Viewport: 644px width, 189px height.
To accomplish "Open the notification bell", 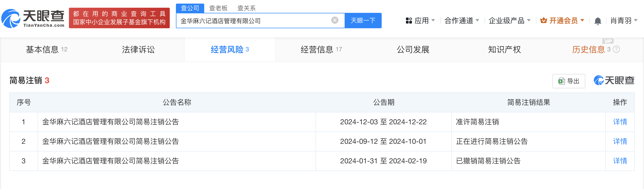I will tap(598, 21).
